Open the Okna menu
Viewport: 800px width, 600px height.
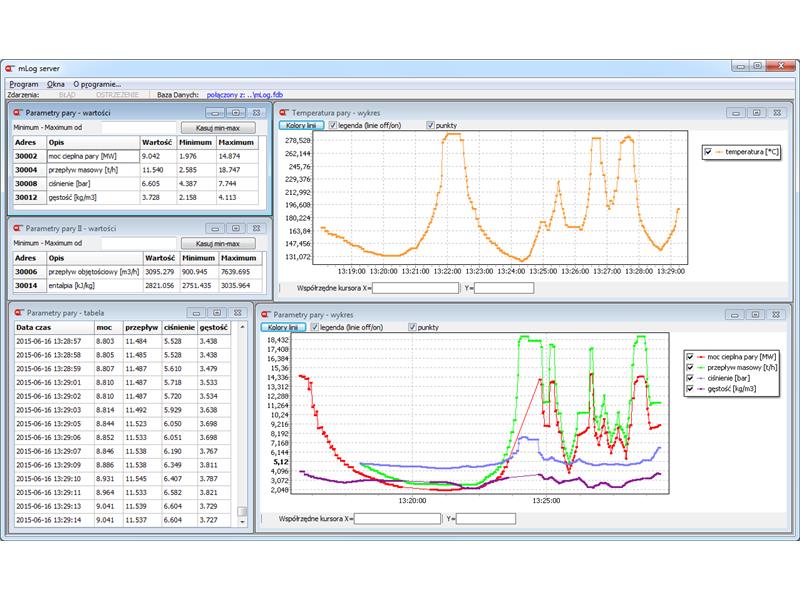tap(56, 84)
